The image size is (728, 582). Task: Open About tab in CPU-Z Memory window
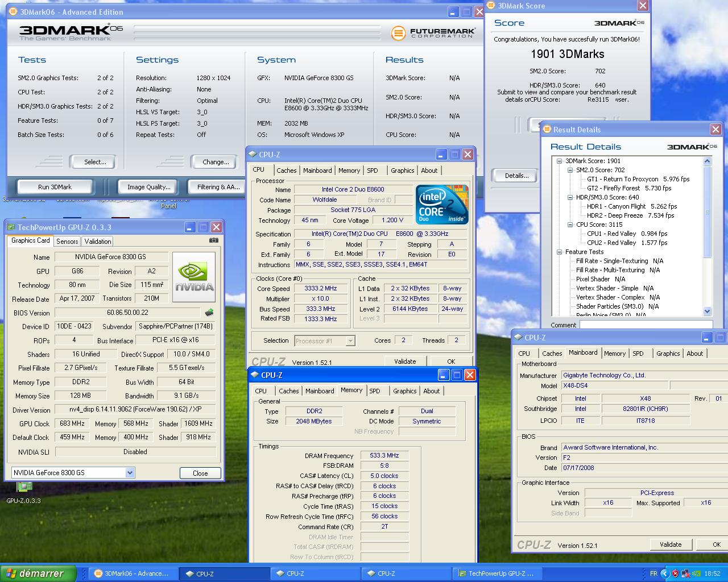tap(432, 391)
